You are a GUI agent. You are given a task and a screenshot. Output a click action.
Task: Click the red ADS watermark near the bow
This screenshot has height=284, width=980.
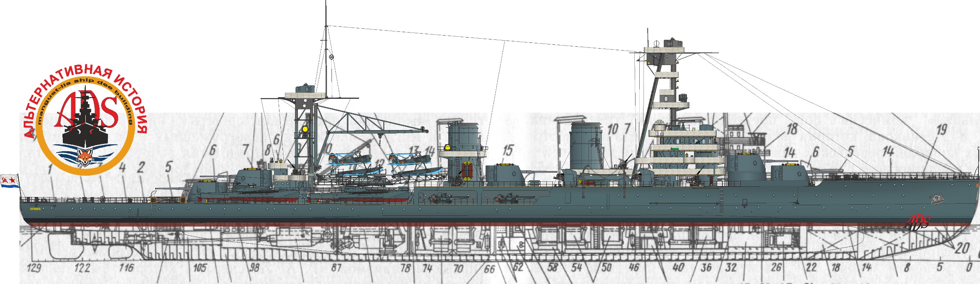[x=918, y=222]
